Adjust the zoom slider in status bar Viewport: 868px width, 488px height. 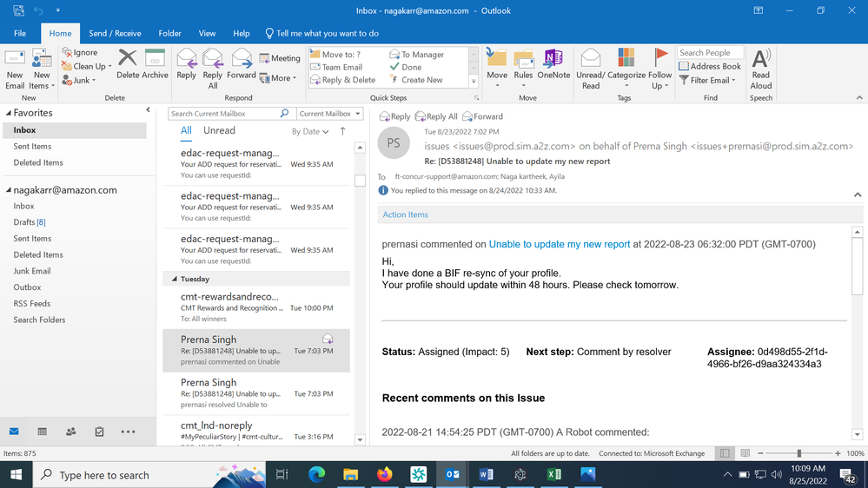click(798, 453)
